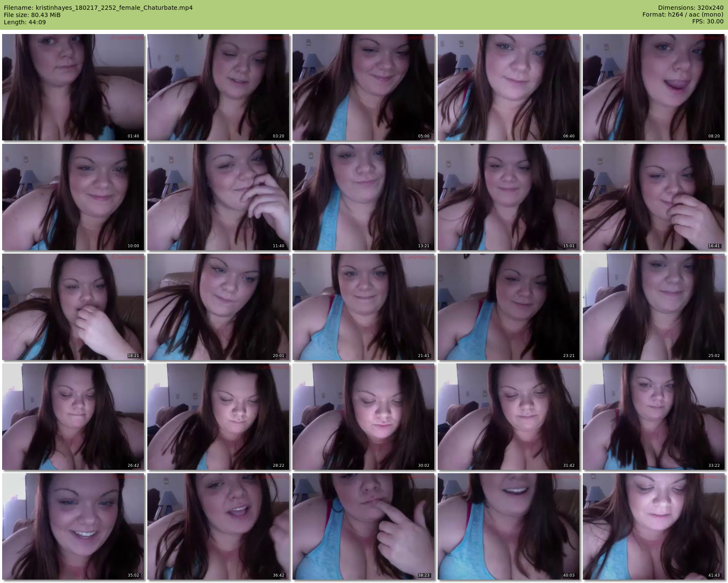Open the thumbnail at 13:21
Image resolution: width=728 pixels, height=583 pixels.
tap(364, 197)
